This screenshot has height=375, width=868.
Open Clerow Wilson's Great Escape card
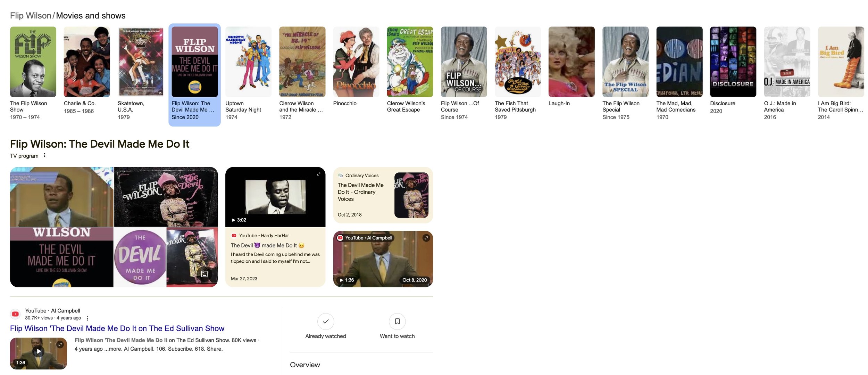tap(410, 70)
